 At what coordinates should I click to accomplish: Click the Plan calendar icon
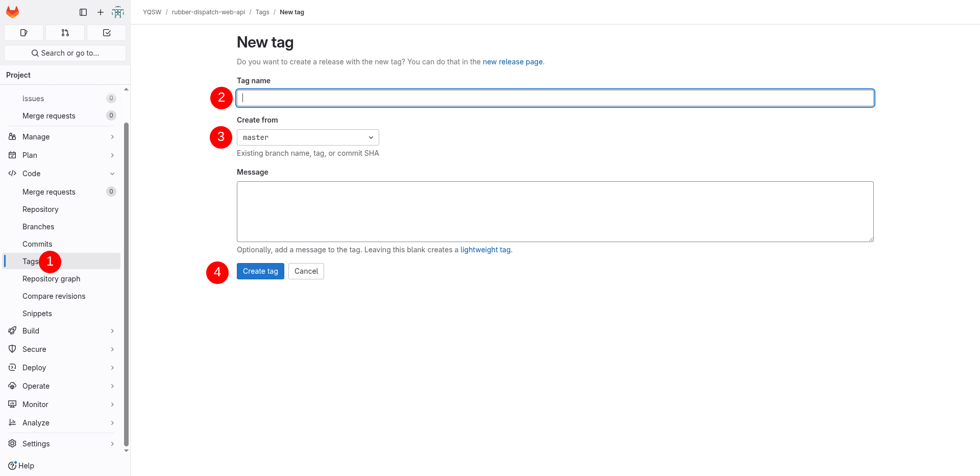[12, 155]
